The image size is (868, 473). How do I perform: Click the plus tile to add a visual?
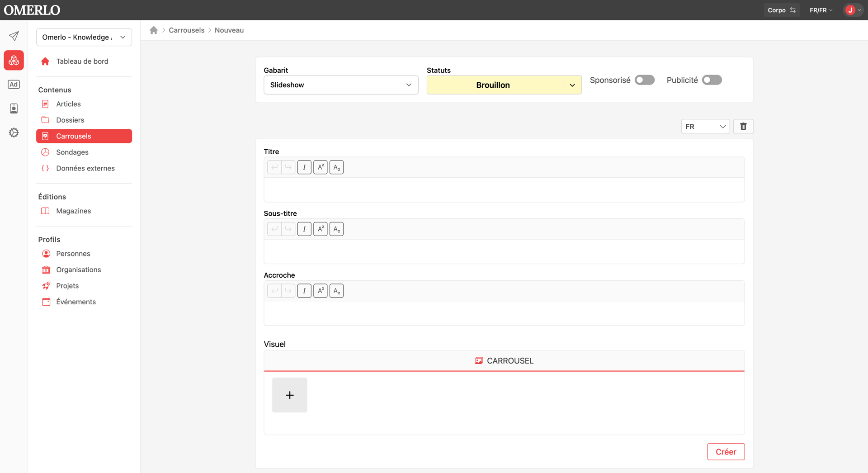pos(290,395)
